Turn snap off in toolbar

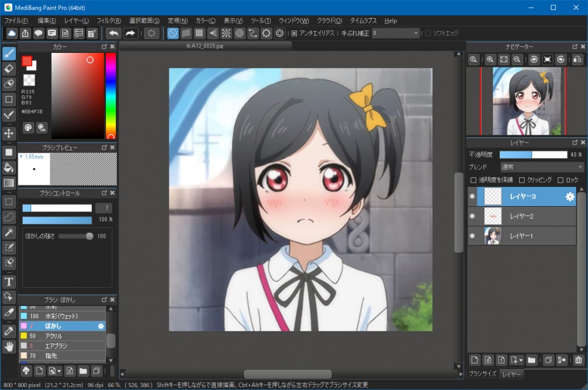172,33
